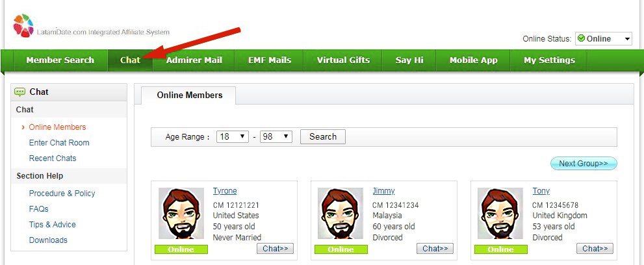Click the age range Search button

click(x=323, y=136)
